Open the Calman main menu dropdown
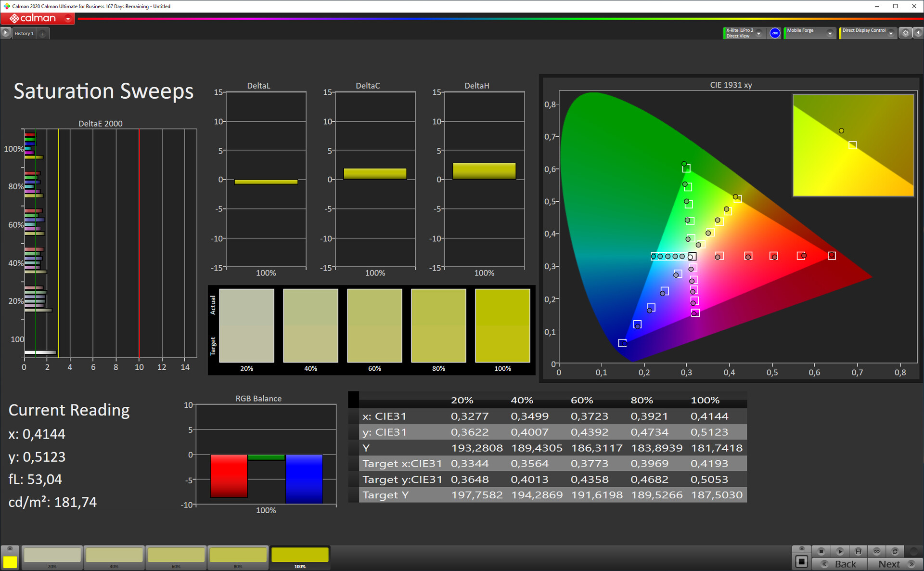 [68, 19]
